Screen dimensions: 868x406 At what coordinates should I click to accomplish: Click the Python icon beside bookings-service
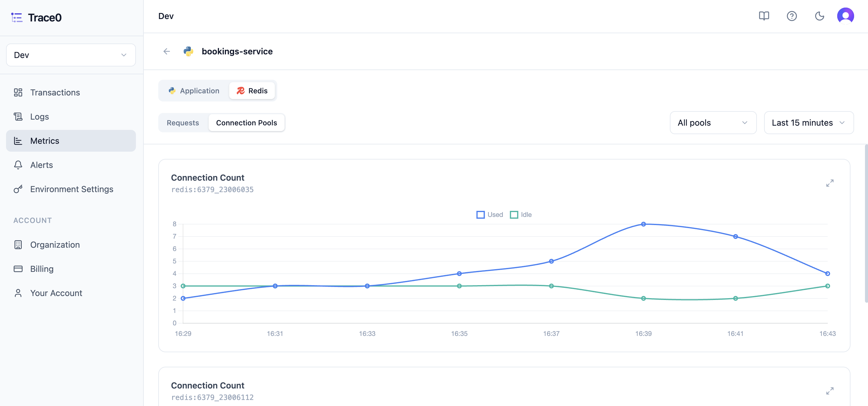188,51
